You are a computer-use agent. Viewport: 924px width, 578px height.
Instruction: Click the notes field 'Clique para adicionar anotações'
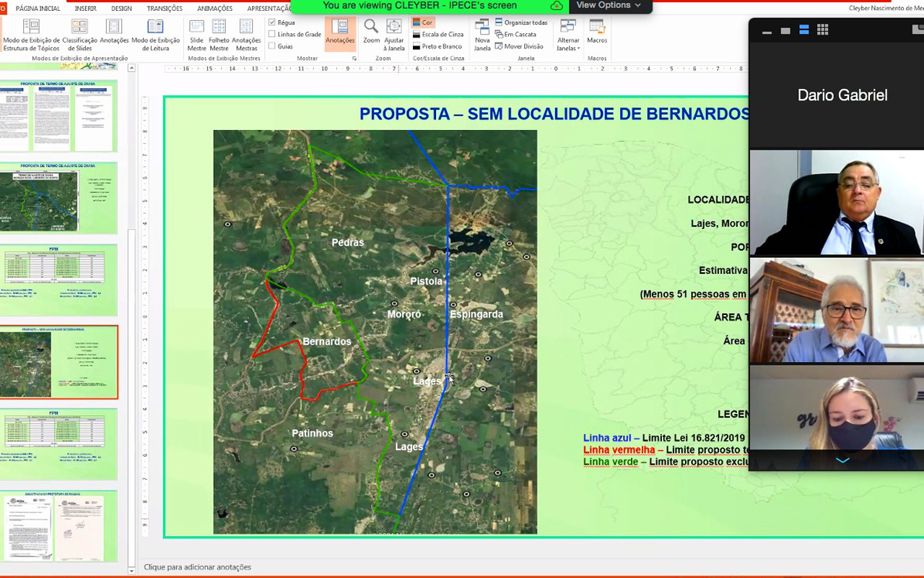pos(198,567)
